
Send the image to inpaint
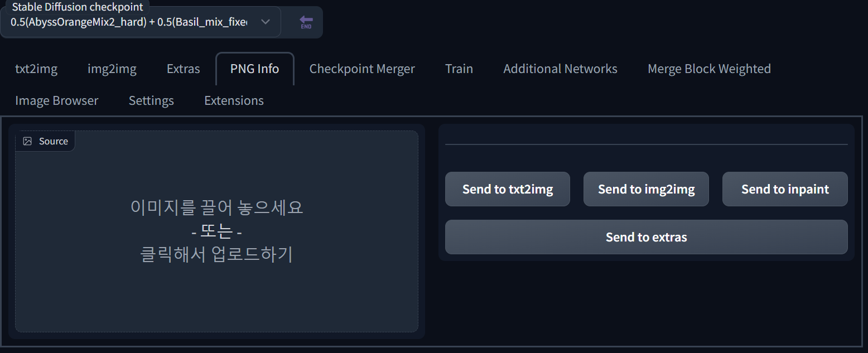click(x=785, y=189)
